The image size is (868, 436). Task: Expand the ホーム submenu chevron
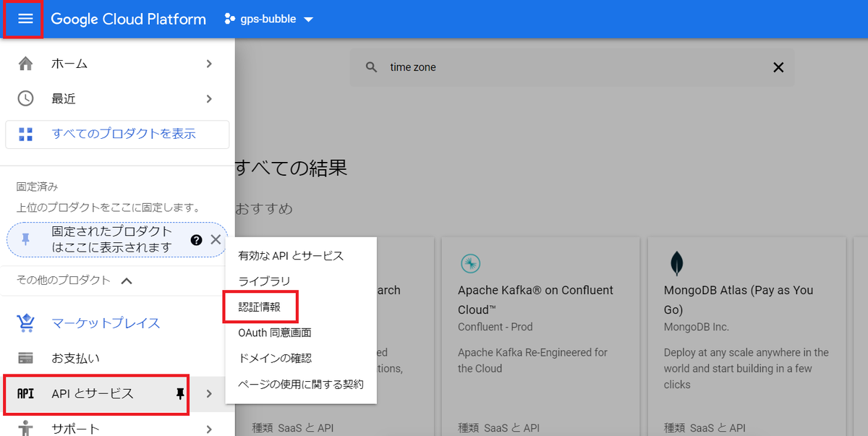pos(209,64)
